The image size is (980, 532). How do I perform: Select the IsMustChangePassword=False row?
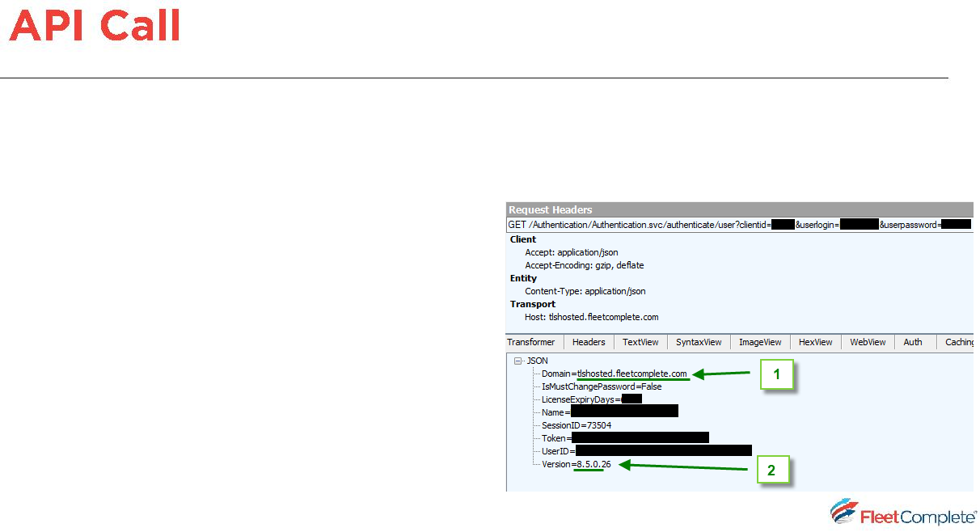(602, 386)
